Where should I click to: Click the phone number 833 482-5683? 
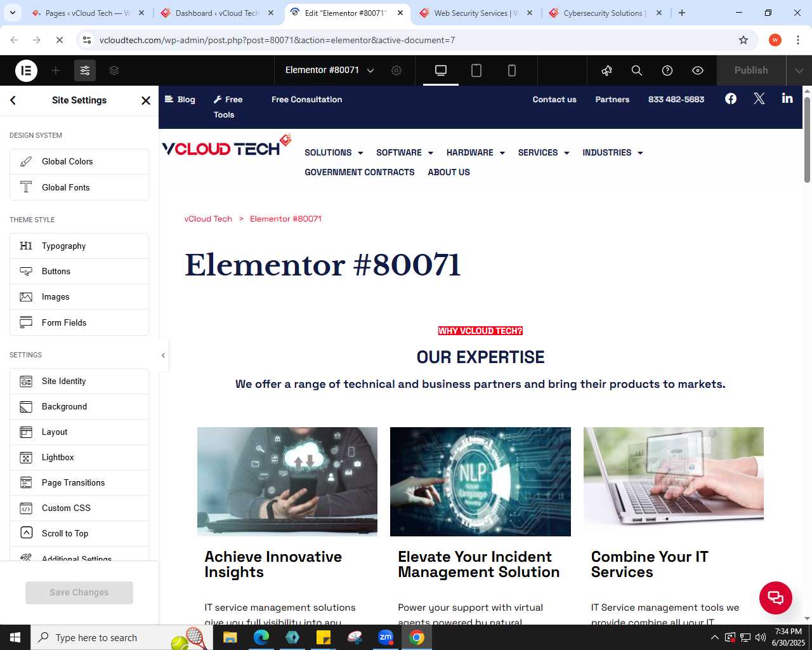[x=676, y=100]
